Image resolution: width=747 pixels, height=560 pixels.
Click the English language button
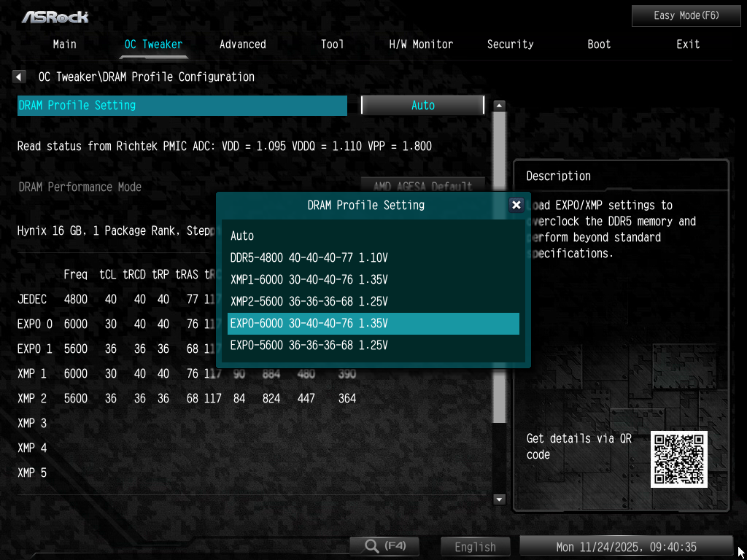tap(475, 547)
